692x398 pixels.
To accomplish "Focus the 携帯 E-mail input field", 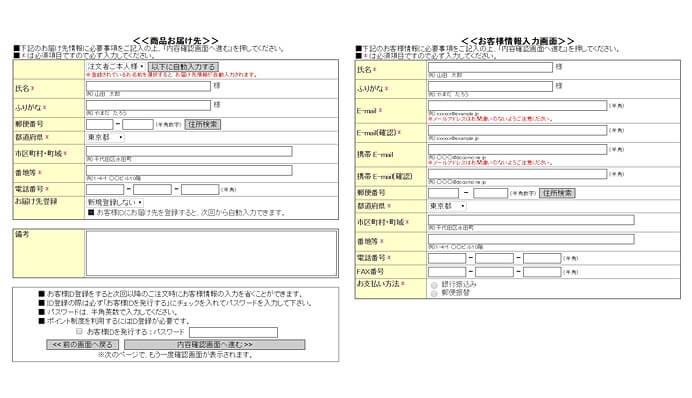I will click(518, 149).
